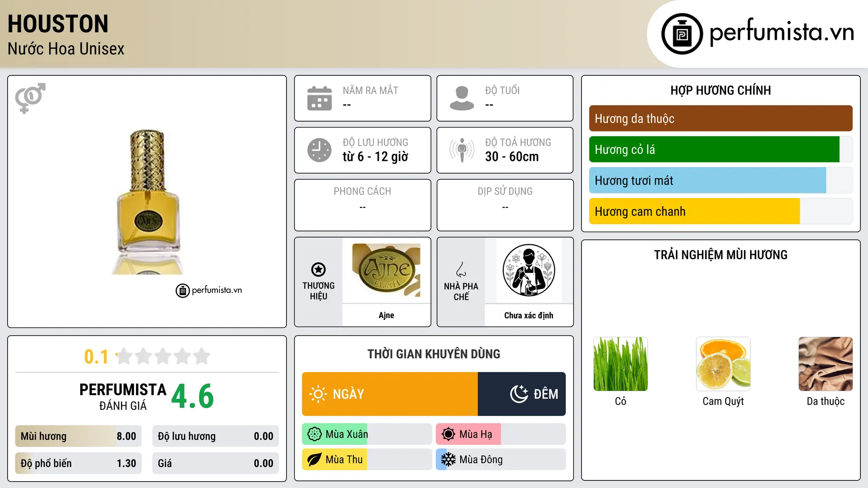Click the sun icon in Ngày bar
868x488 pixels.
[x=318, y=394]
